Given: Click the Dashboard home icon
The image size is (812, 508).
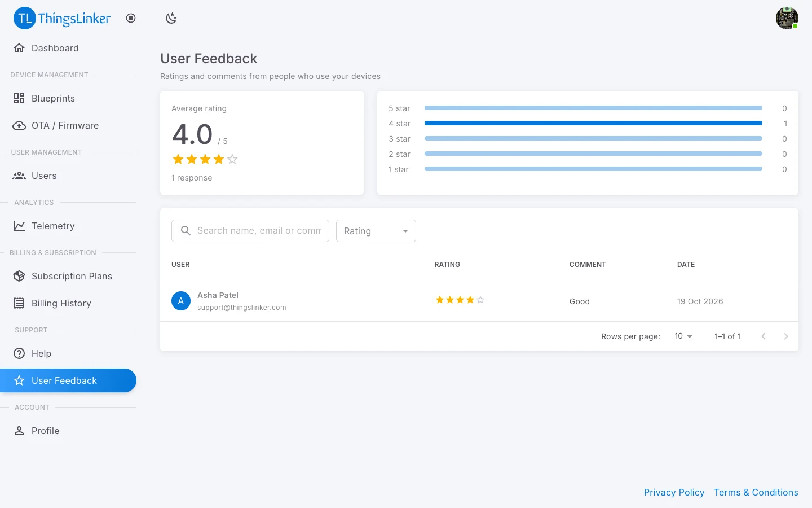Looking at the screenshot, I should click(x=19, y=48).
